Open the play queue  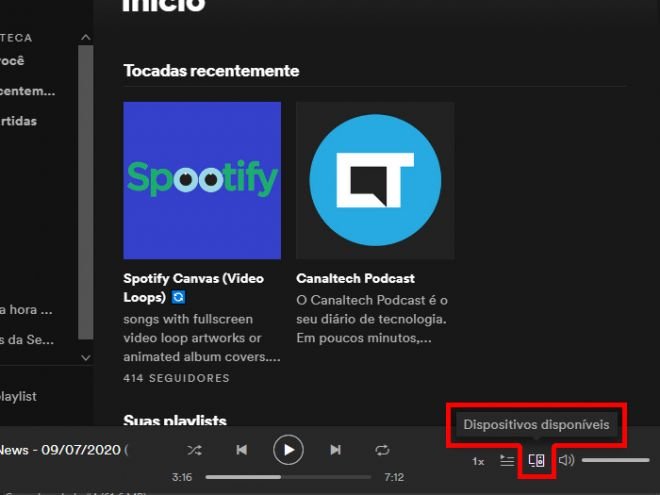(507, 460)
